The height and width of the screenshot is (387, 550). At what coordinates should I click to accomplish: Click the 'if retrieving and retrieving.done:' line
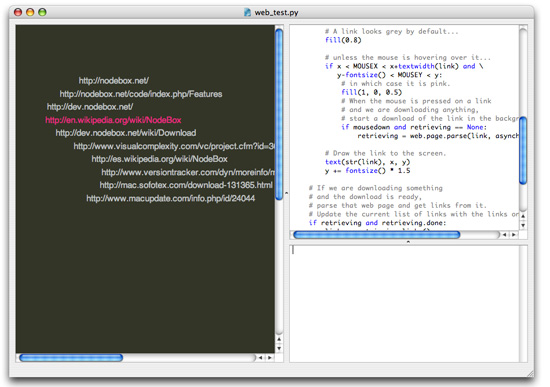tap(377, 223)
